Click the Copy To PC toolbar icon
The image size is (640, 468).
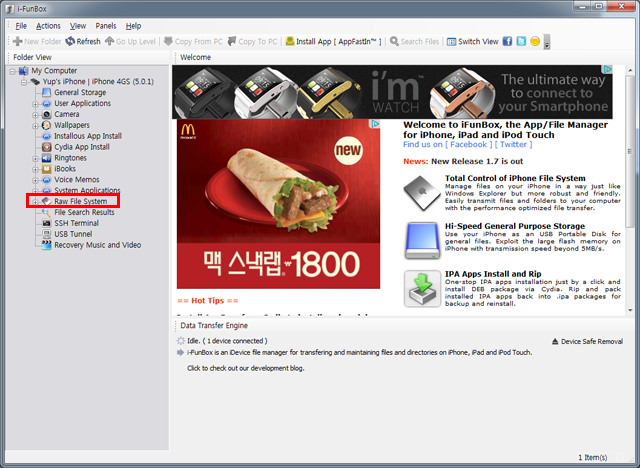[x=232, y=41]
